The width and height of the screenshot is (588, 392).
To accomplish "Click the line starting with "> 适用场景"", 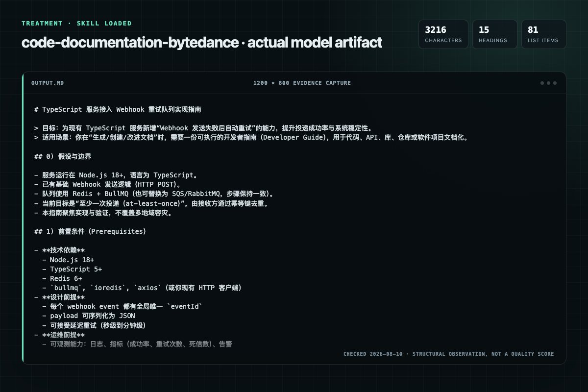I will 251,137.
